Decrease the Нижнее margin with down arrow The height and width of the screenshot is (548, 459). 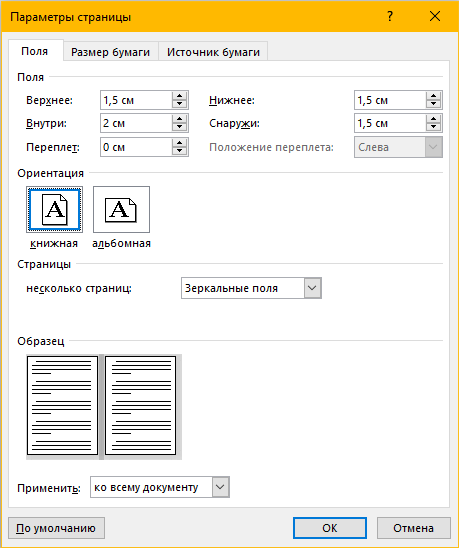pos(433,104)
